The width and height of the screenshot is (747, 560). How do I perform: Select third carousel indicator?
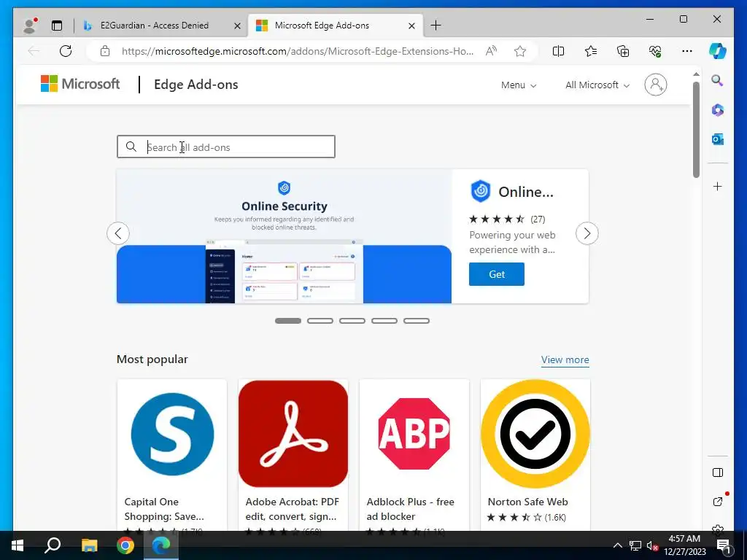352,321
